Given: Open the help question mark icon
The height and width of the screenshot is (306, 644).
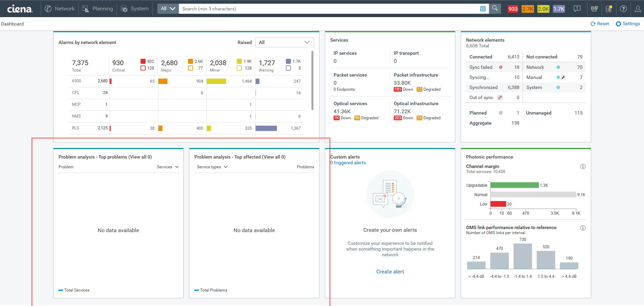Looking at the screenshot, I should (x=623, y=9).
